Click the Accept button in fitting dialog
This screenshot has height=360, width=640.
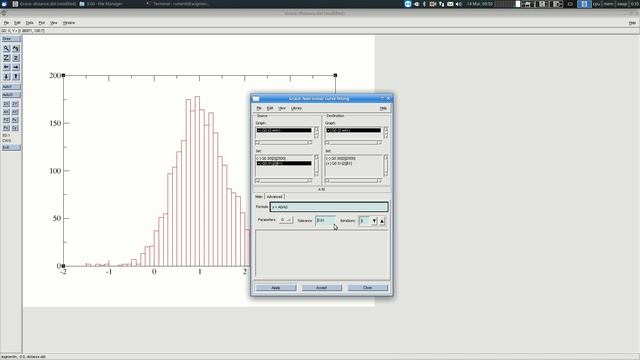(322, 288)
